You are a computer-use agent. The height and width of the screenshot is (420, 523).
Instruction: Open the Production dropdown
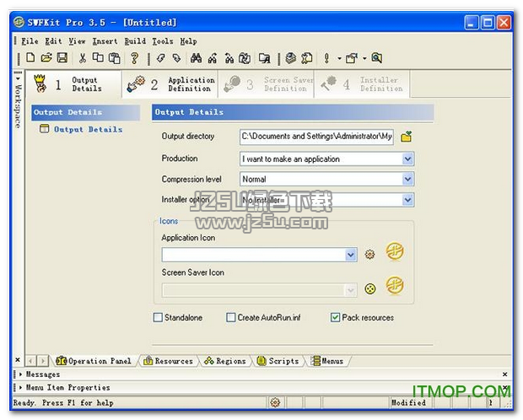pyautogui.click(x=407, y=159)
